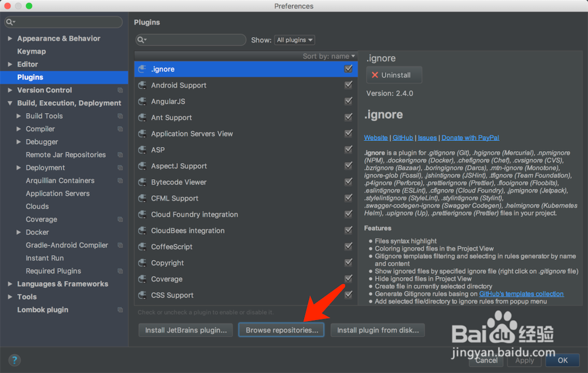588x373 pixels.
Task: Click the plugin icon beside ASP
Action: [x=142, y=149]
